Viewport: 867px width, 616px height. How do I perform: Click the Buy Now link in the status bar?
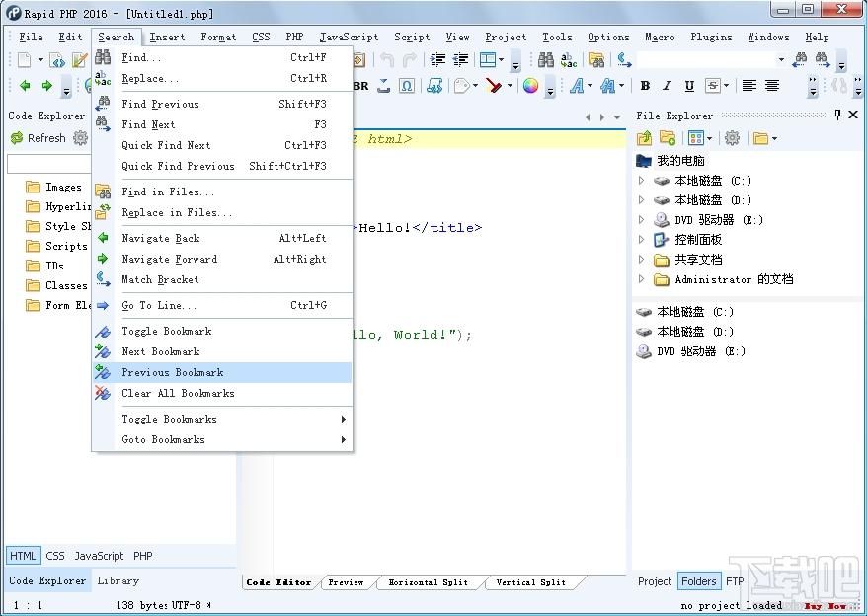point(825,606)
